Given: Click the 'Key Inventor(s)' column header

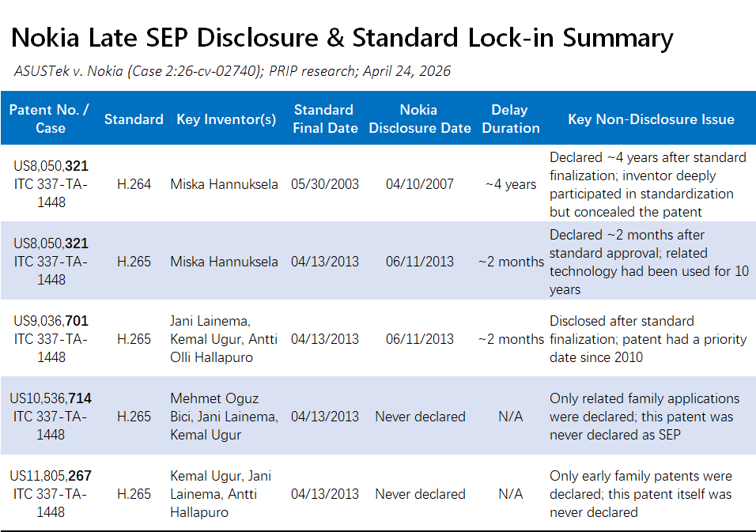Looking at the screenshot, I should [x=226, y=119].
